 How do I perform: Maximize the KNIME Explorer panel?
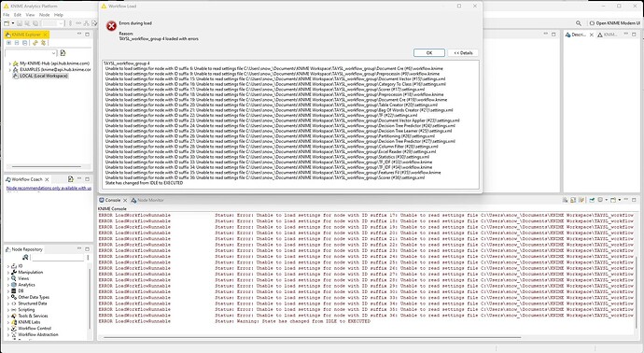[x=87, y=35]
